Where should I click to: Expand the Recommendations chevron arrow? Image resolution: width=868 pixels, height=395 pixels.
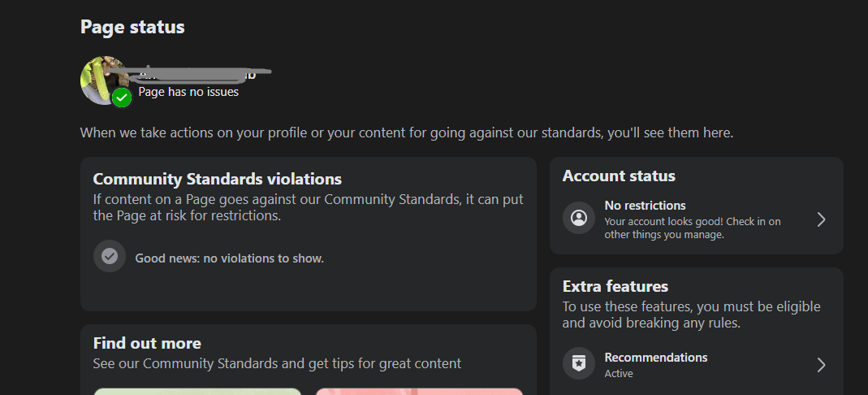[822, 365]
